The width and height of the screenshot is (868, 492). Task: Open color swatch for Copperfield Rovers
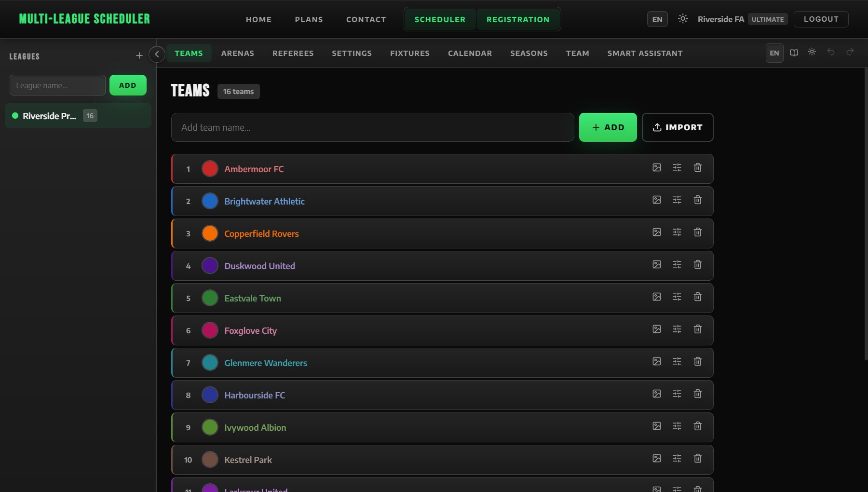[210, 233]
